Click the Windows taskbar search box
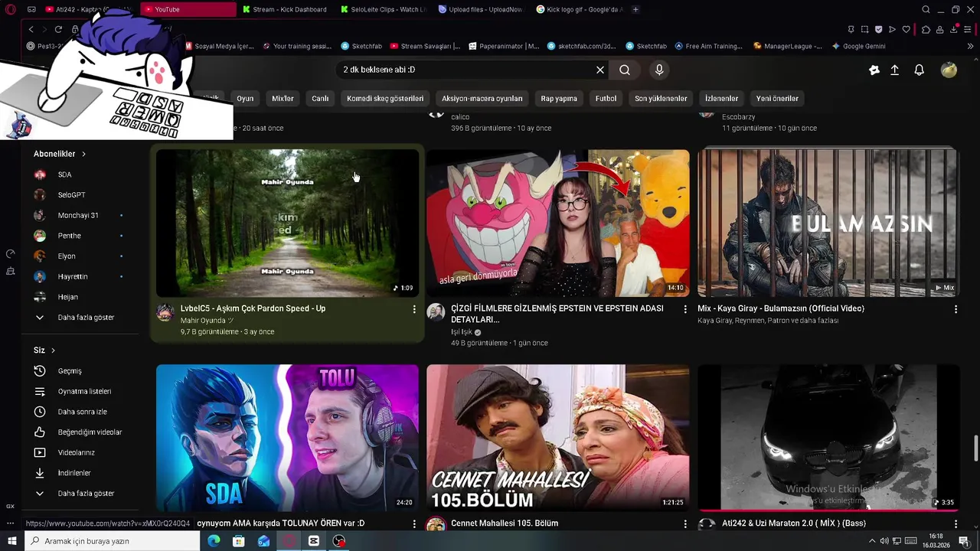 point(113,541)
